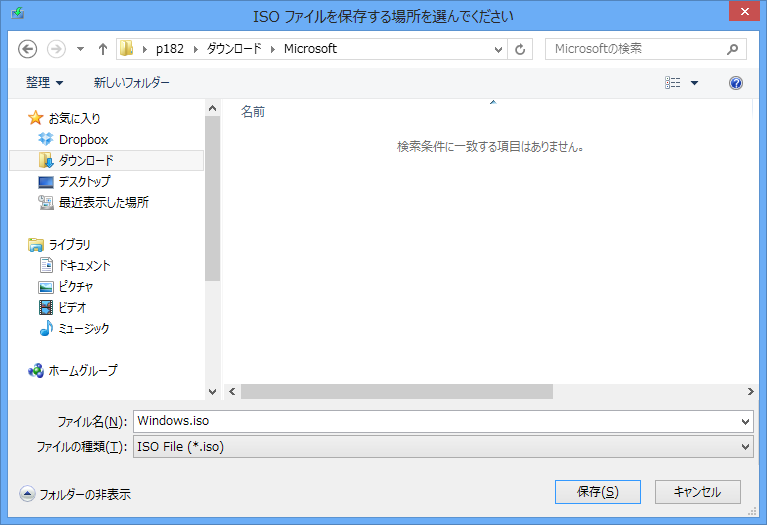
Task: Change view with the view icon
Action: pos(673,83)
